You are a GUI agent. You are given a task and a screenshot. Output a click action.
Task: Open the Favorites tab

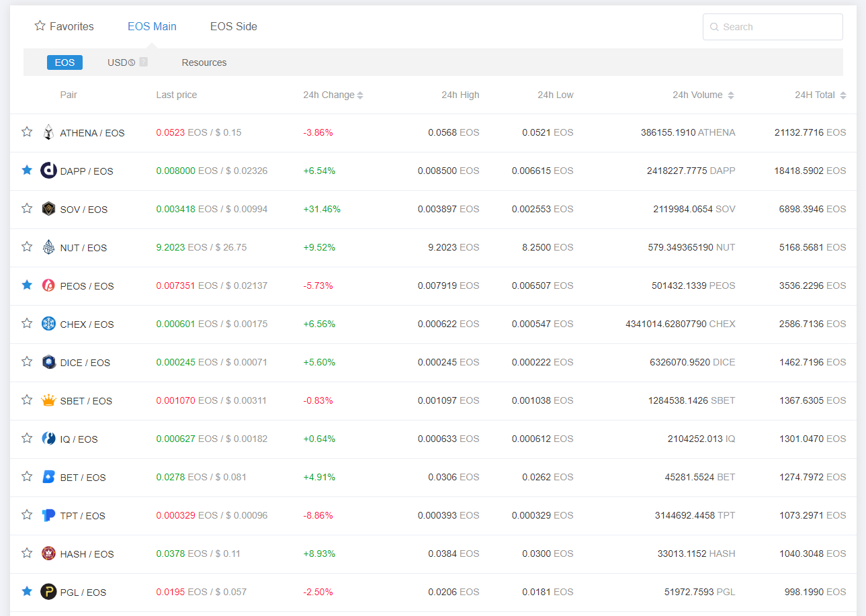click(64, 27)
